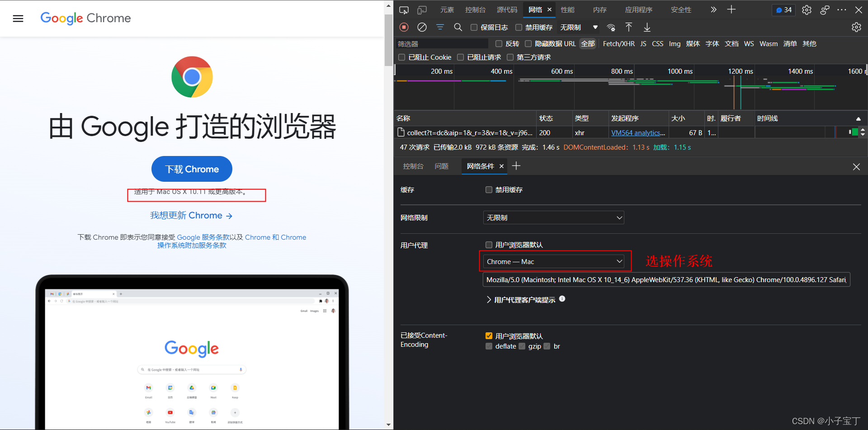
Task: Switch to 元素 tab
Action: coord(447,10)
